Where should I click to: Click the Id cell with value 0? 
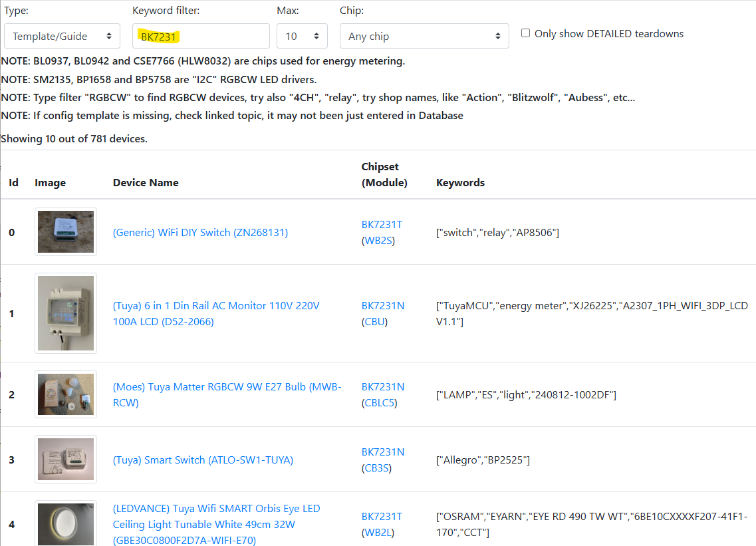[11, 233]
